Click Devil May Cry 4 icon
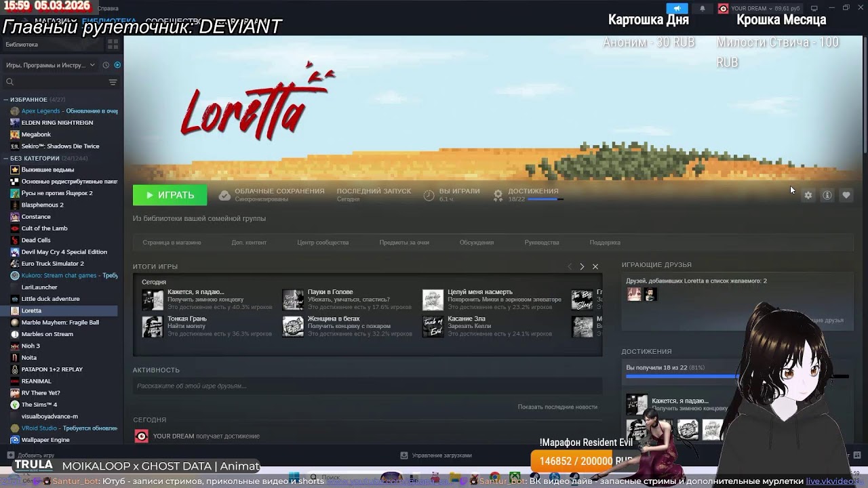The image size is (868, 488). coord(15,252)
